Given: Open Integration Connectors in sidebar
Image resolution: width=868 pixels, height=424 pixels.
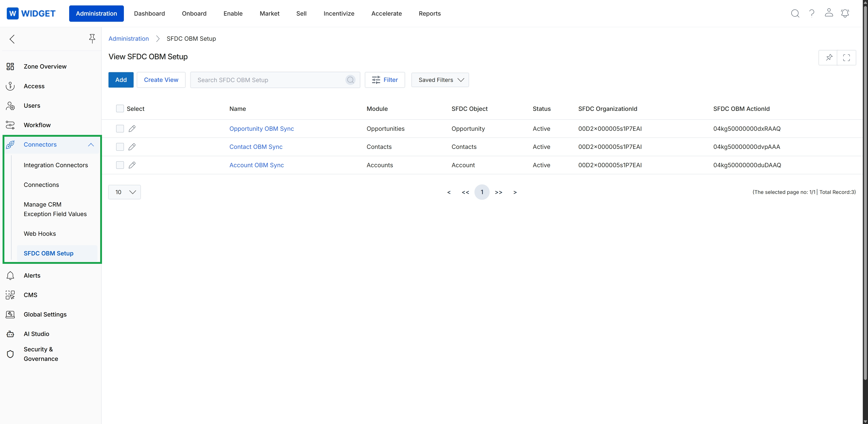Looking at the screenshot, I should (56, 165).
